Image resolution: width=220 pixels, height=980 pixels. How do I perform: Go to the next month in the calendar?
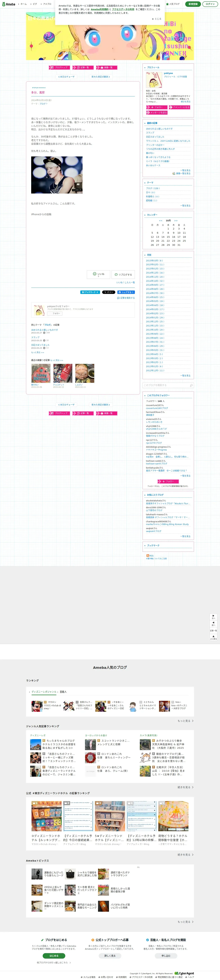176,221
